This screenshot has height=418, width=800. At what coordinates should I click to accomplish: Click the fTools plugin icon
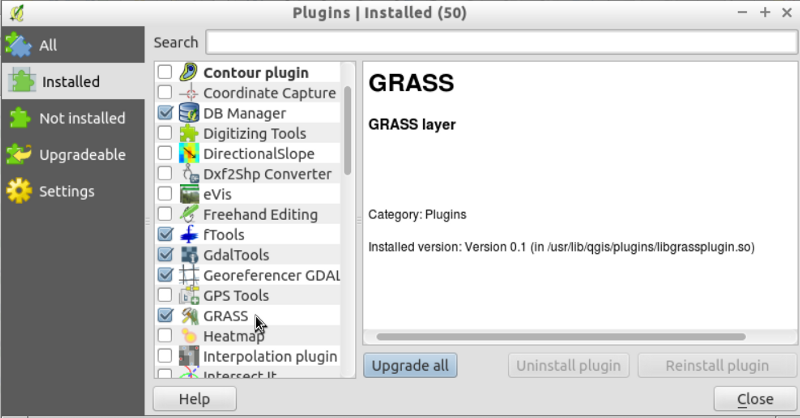[189, 235]
